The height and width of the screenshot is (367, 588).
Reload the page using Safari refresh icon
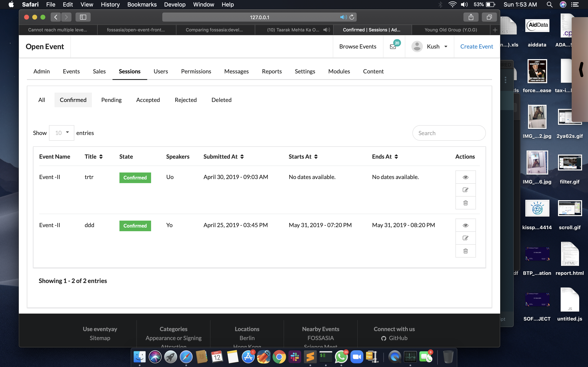point(352,17)
